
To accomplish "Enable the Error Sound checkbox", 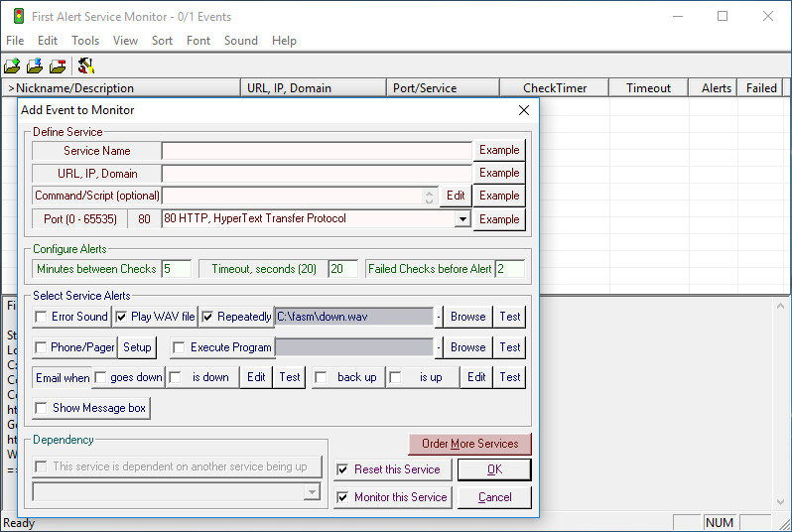I will pos(41,317).
